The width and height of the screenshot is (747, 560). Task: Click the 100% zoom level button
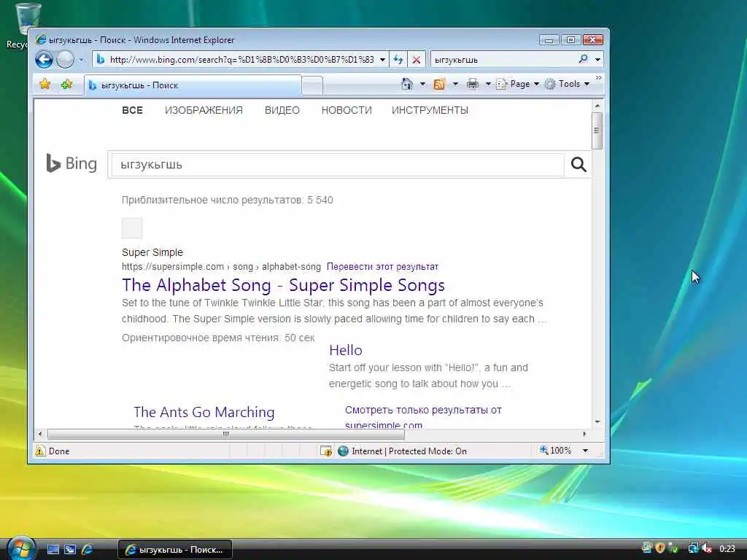click(555, 451)
